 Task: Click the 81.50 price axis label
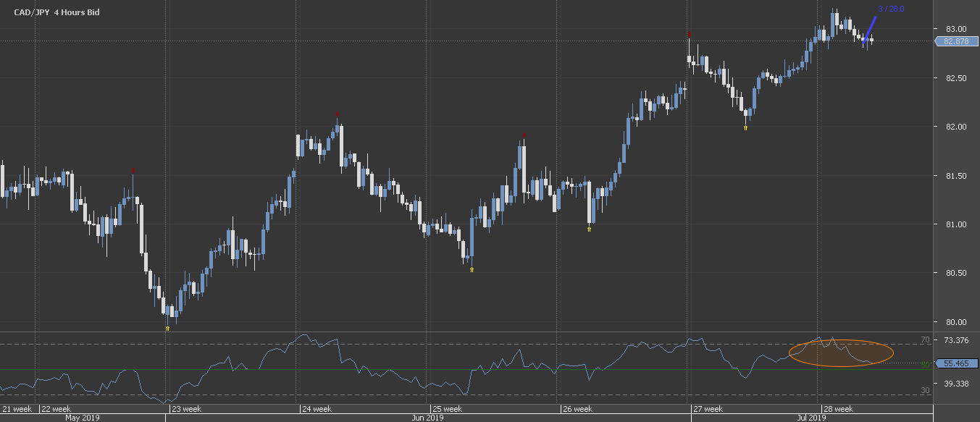955,176
